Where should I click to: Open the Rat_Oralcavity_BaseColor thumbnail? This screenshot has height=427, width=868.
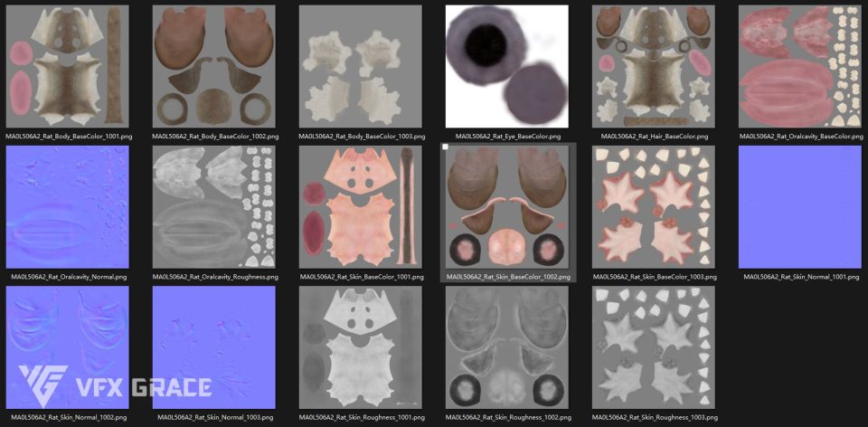(800, 66)
